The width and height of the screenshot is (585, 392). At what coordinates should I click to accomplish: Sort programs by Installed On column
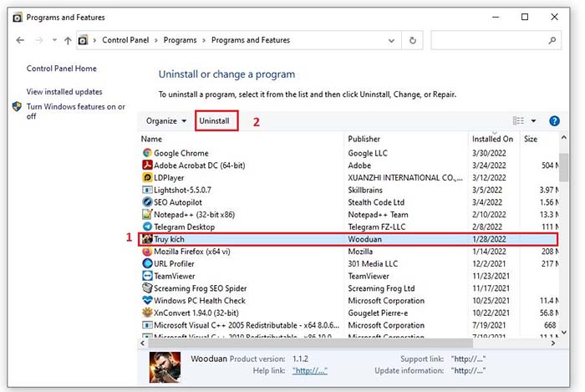pyautogui.click(x=492, y=139)
